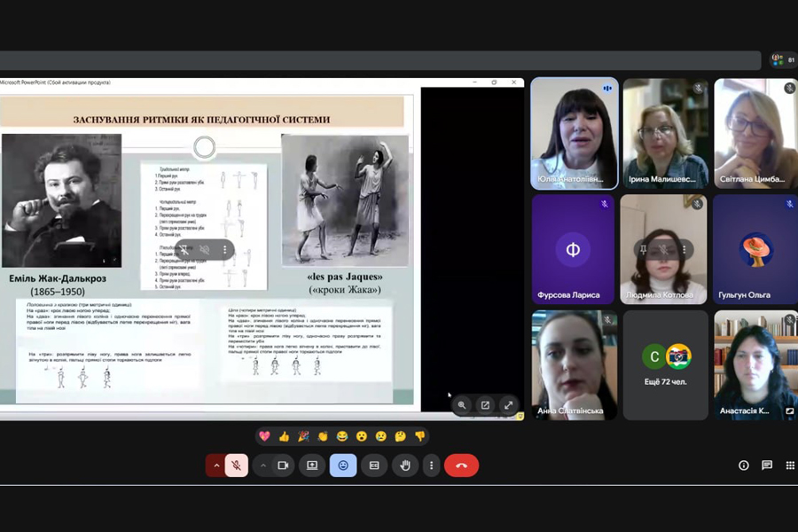Screen dimensions: 798x532
Task: Click the red Leave call button
Action: tap(461, 465)
